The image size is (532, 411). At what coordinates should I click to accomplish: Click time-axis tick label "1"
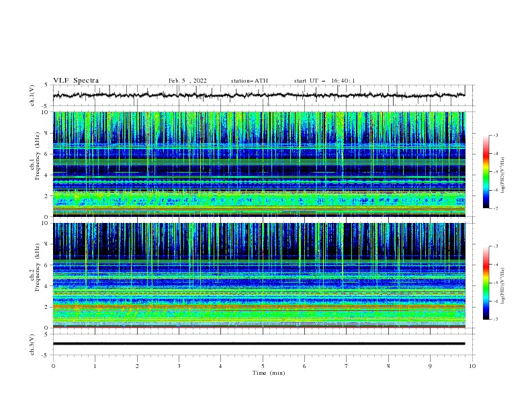click(x=95, y=366)
